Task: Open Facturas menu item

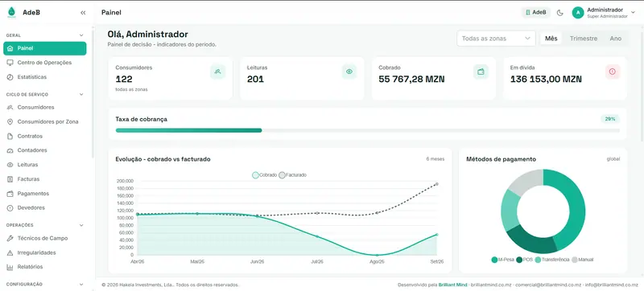Action: [x=45, y=179]
